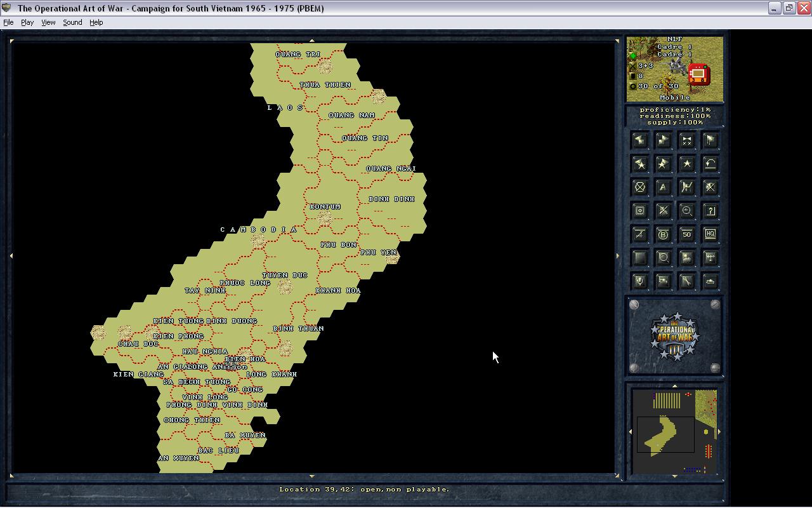Click the map scroll-left arrow
Viewport: 812px width, 508px height.
coord(11,255)
